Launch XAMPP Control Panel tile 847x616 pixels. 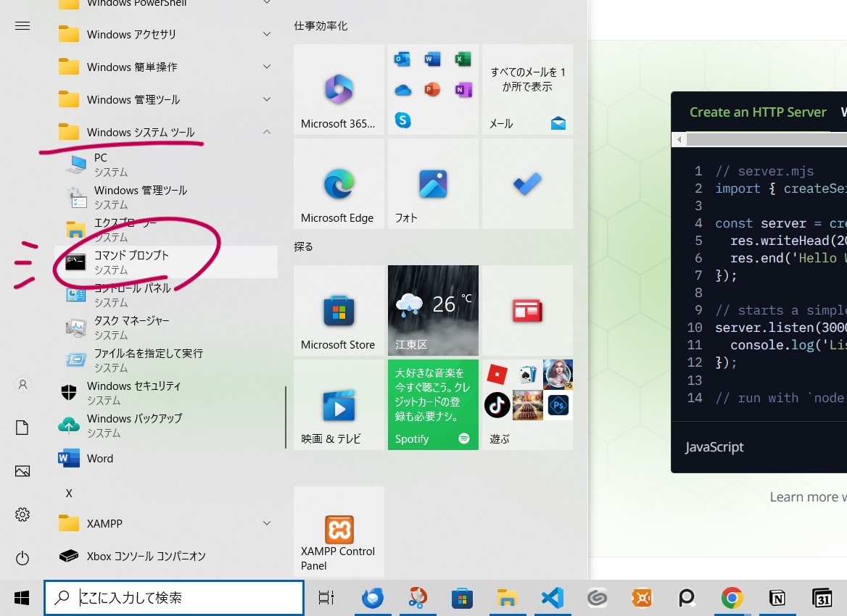coord(339,532)
